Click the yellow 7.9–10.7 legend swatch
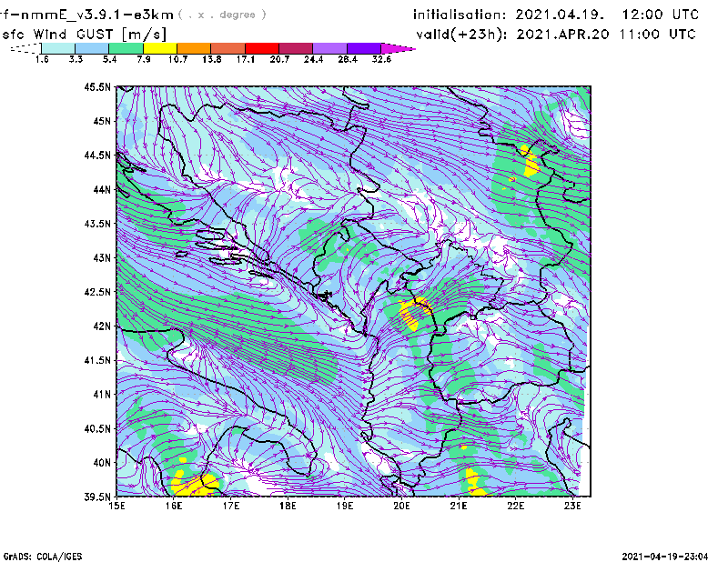The height and width of the screenshot is (562, 728). (160, 48)
